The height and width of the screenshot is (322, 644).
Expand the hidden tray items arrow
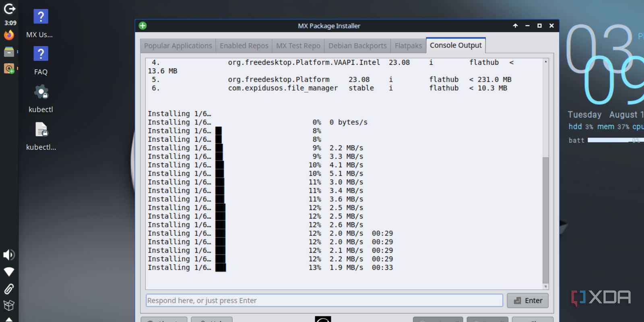(x=9, y=320)
